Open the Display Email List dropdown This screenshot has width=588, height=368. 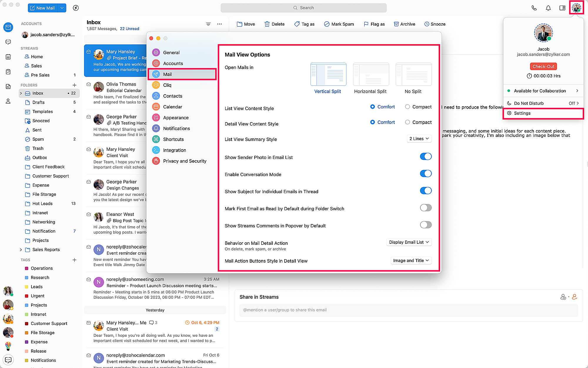click(x=409, y=242)
